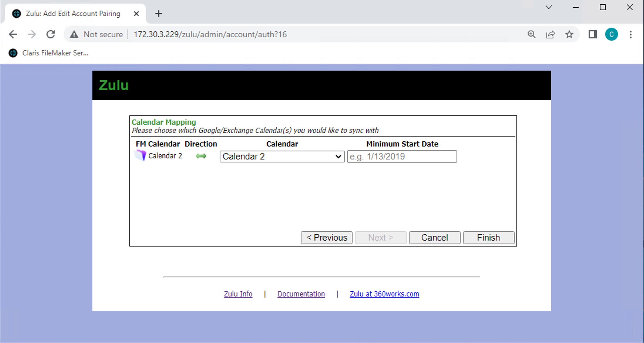Reload the current page

[x=51, y=34]
